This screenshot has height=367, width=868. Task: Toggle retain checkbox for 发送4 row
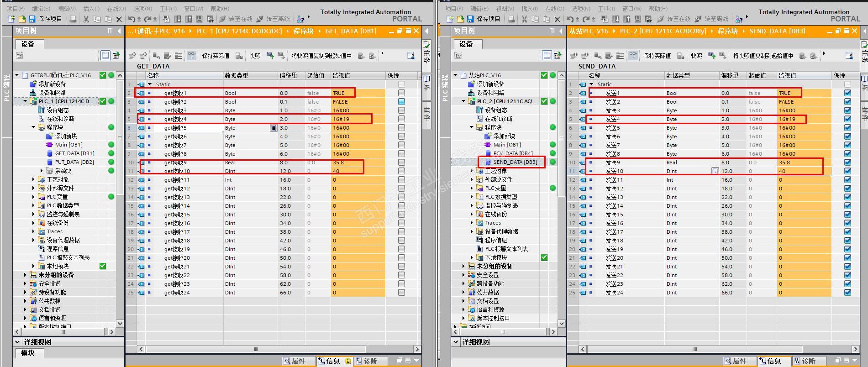[848, 119]
